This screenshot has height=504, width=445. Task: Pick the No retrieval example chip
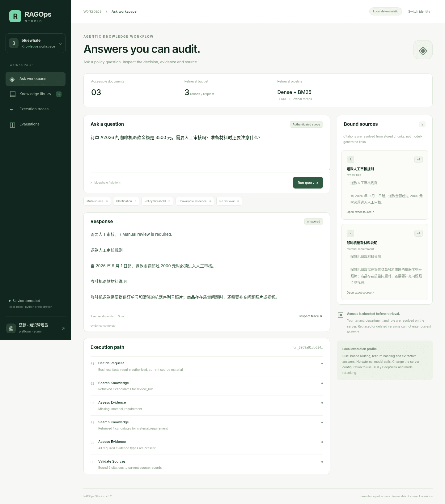click(229, 201)
